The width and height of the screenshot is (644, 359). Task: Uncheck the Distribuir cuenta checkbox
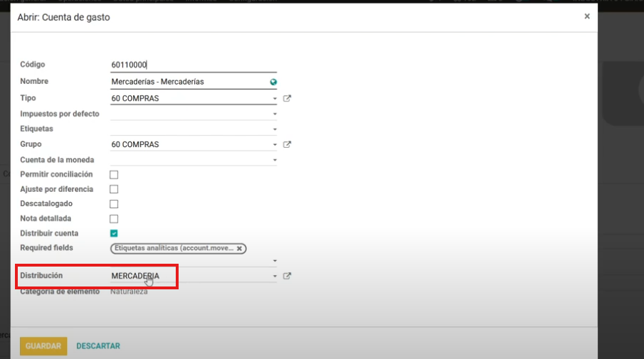[x=114, y=233]
